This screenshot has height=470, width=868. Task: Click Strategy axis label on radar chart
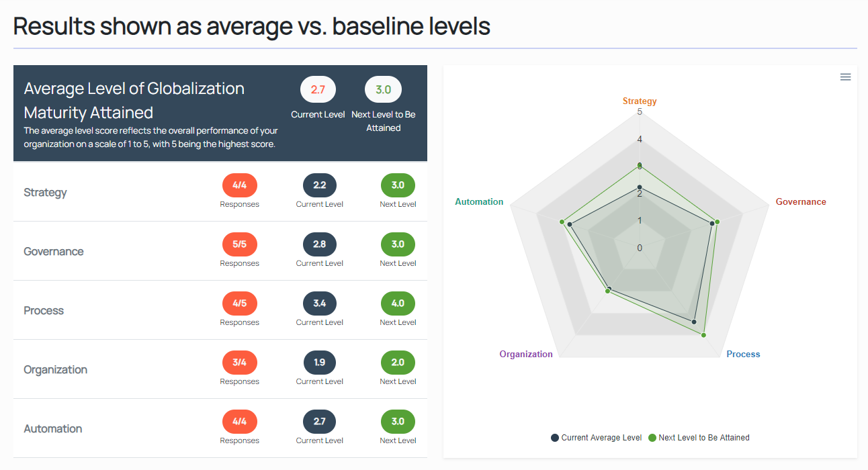(640, 101)
